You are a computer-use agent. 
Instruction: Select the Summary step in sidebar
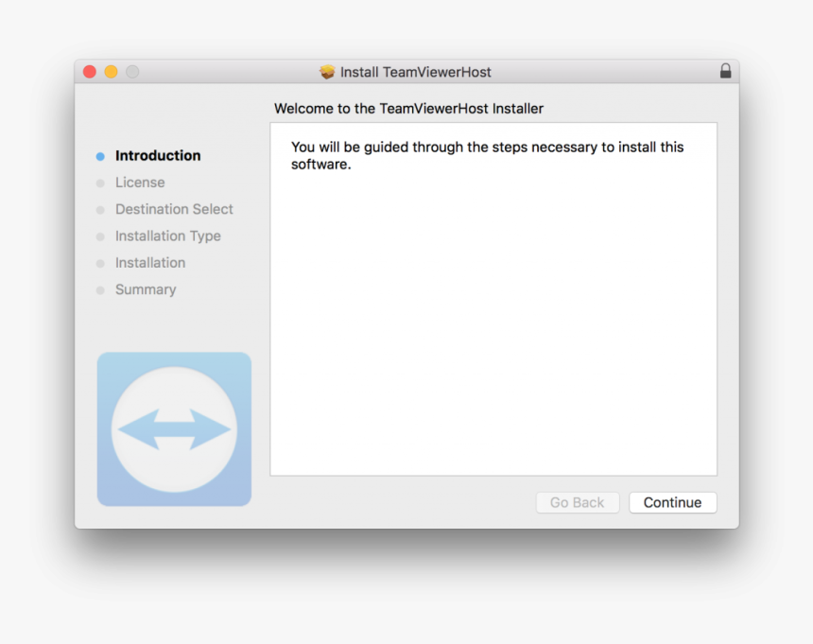(x=146, y=289)
